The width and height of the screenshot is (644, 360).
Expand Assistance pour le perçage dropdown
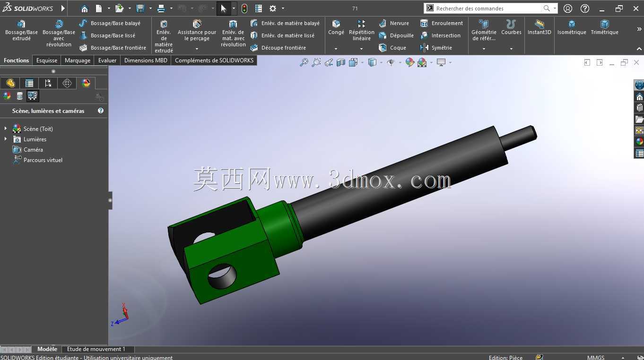pos(197,49)
